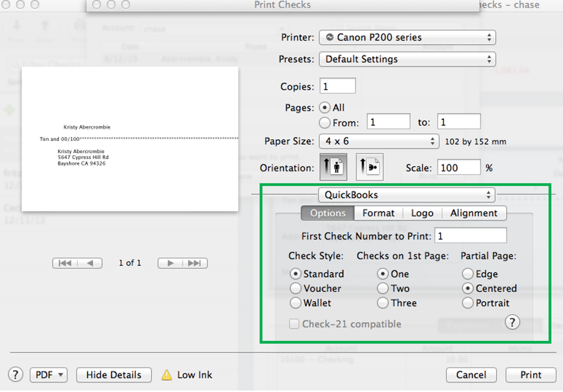Screen dimensions: 563x392
Task: Select portrait orientation icon
Action: click(333, 167)
